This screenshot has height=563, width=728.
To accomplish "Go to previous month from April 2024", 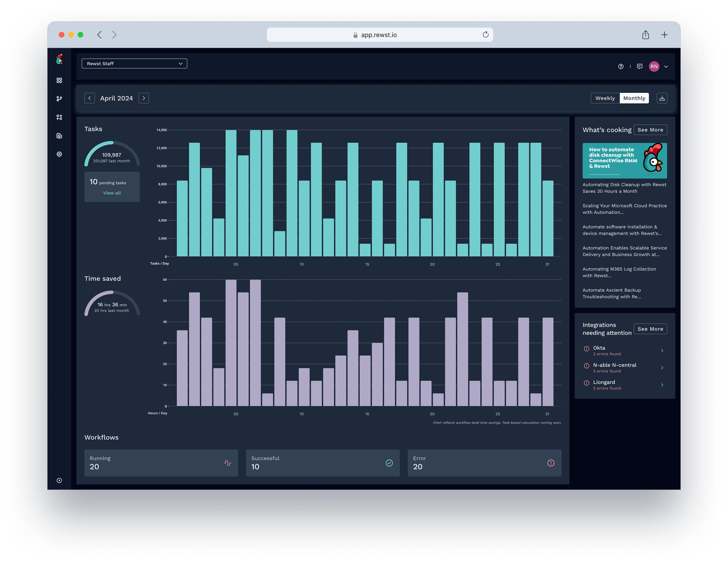I will click(x=90, y=98).
